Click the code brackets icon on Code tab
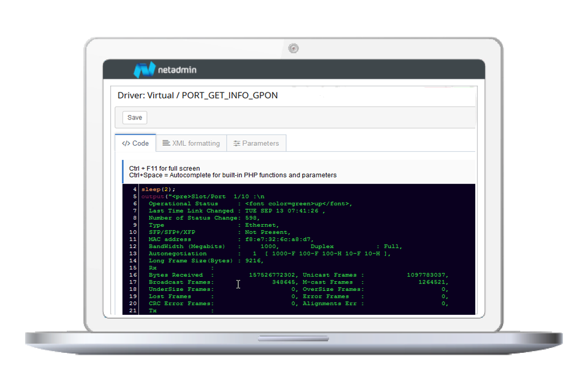 coord(126,143)
